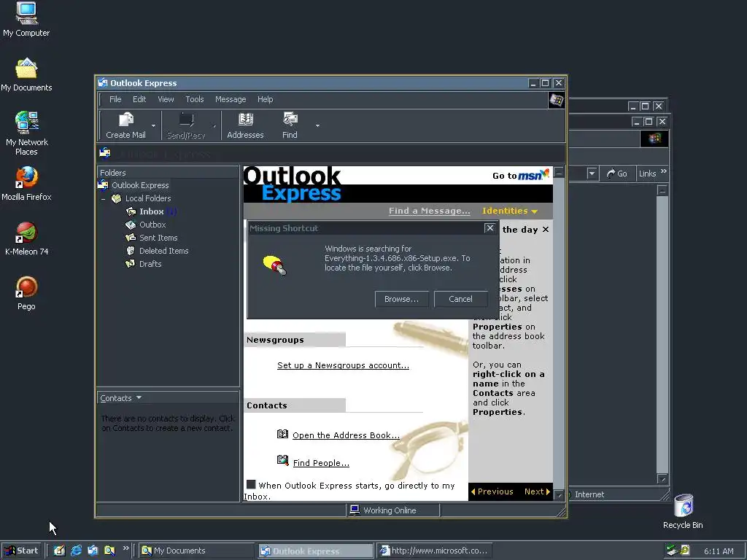Screen dimensions: 747x560
Task: Click Previous tip button
Action: 492,492
